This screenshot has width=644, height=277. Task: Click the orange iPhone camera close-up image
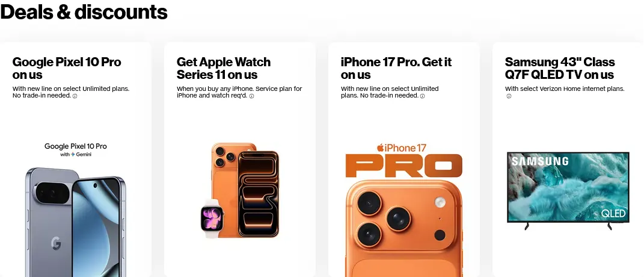click(403, 228)
